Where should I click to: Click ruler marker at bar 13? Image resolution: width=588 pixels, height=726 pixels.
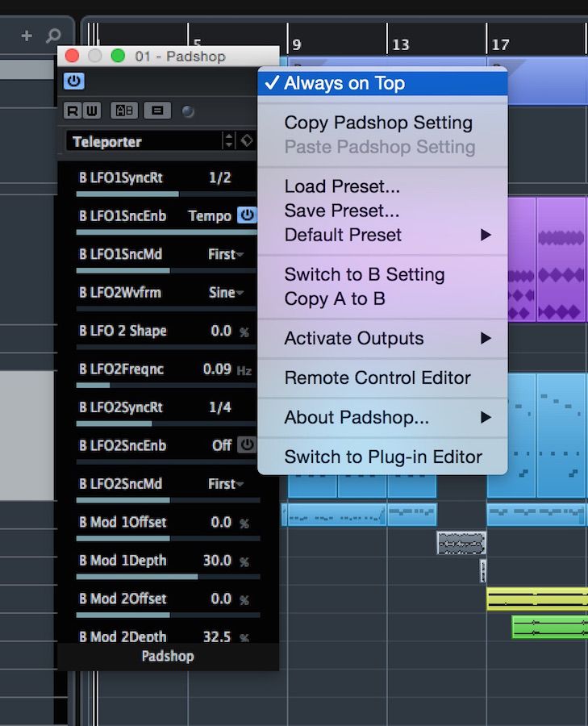tap(401, 44)
